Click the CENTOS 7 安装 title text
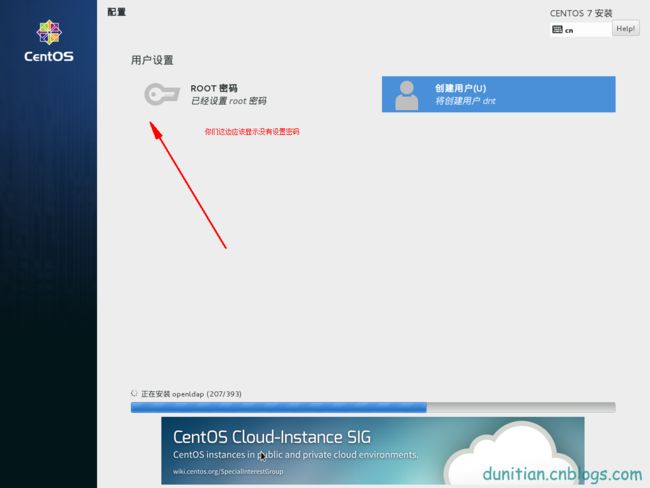650x488 pixels. coord(581,13)
